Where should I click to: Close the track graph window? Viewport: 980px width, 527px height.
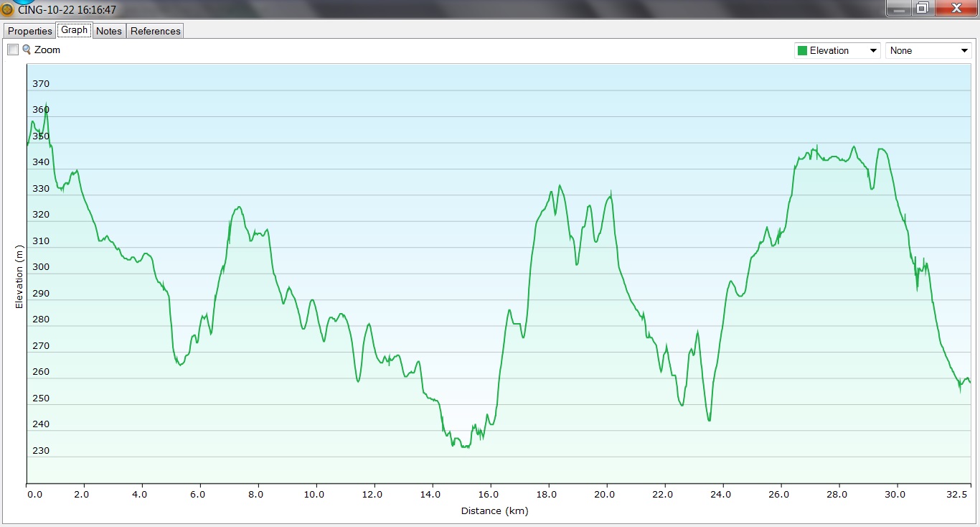(956, 9)
